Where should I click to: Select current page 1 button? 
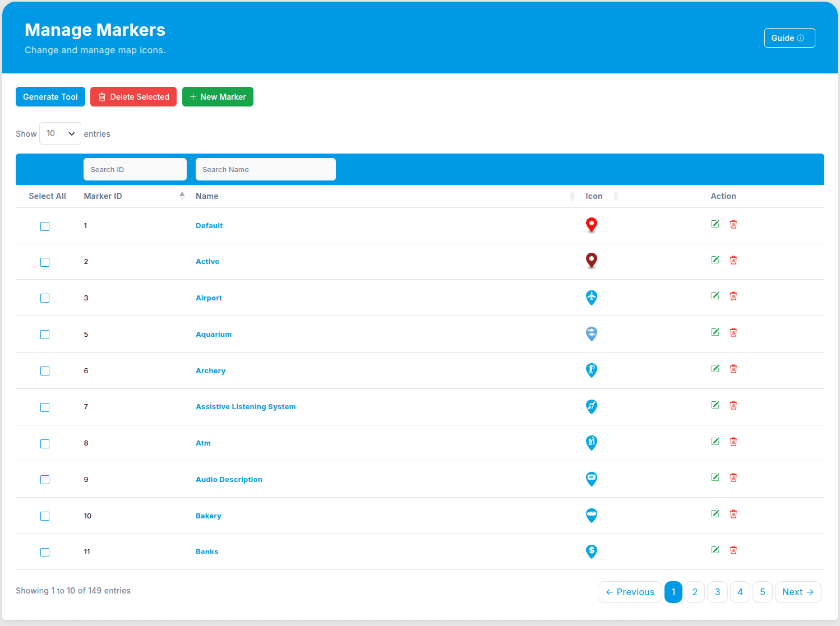tap(673, 592)
